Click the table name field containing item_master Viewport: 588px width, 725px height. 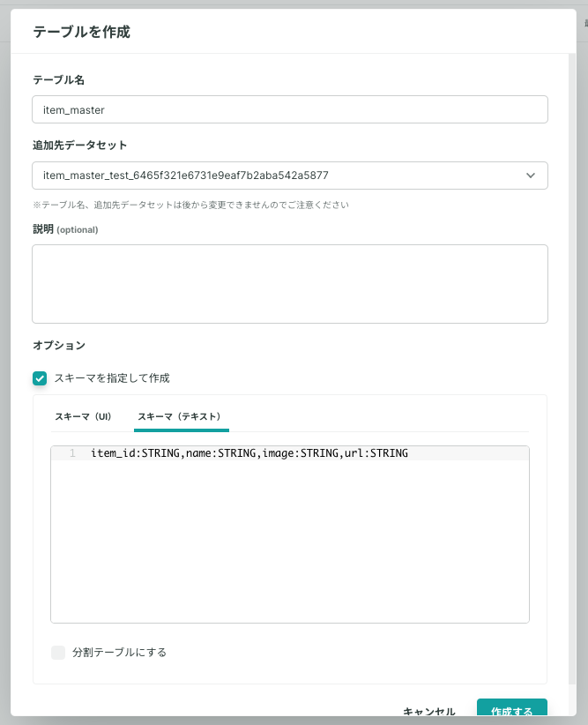point(290,109)
